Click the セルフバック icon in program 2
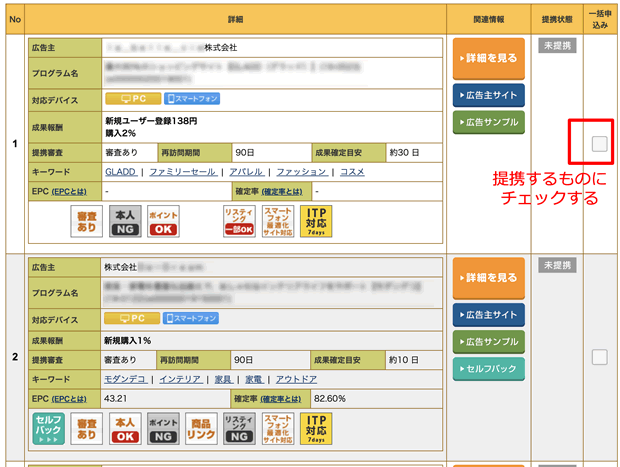 click(49, 429)
